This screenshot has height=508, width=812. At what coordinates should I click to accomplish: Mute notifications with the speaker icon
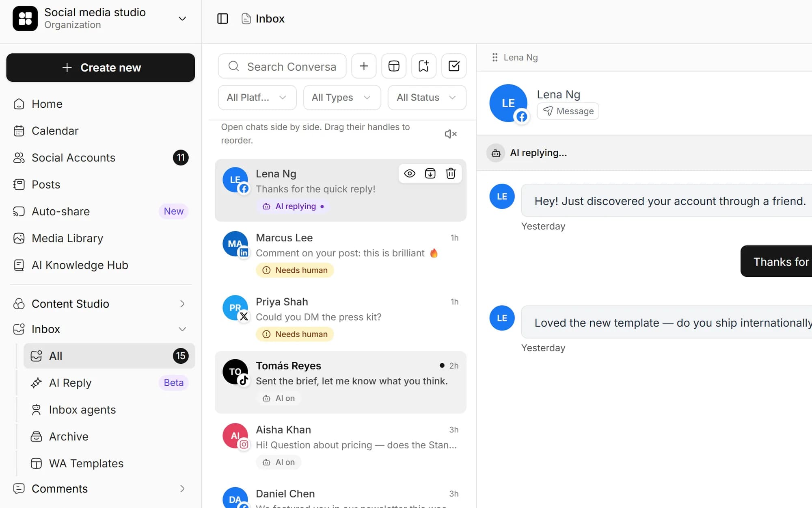(451, 134)
